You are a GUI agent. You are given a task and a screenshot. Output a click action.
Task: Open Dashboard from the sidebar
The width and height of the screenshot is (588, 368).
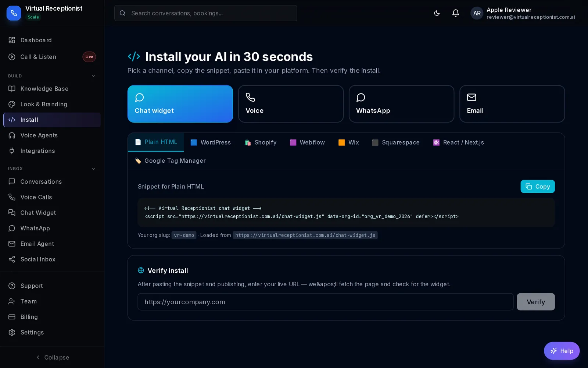[52, 40]
